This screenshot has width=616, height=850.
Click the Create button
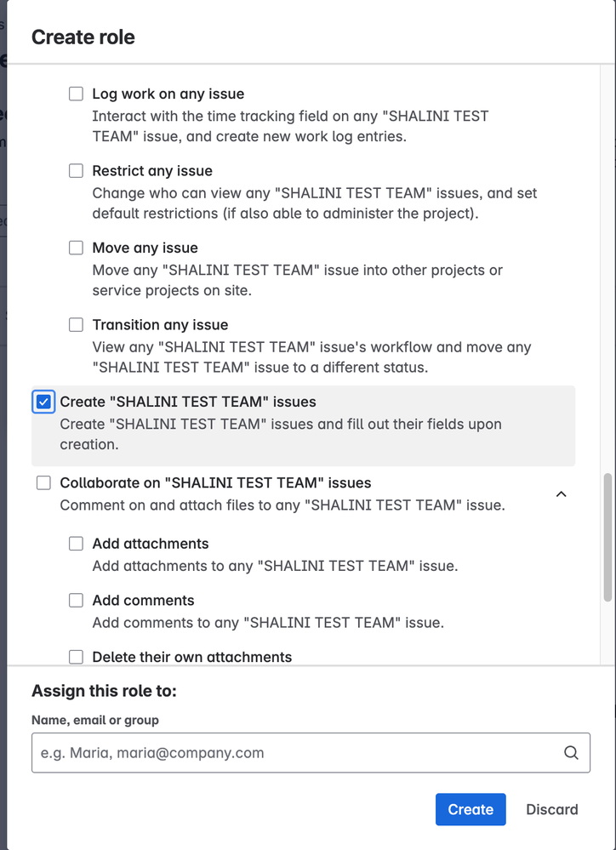click(471, 809)
